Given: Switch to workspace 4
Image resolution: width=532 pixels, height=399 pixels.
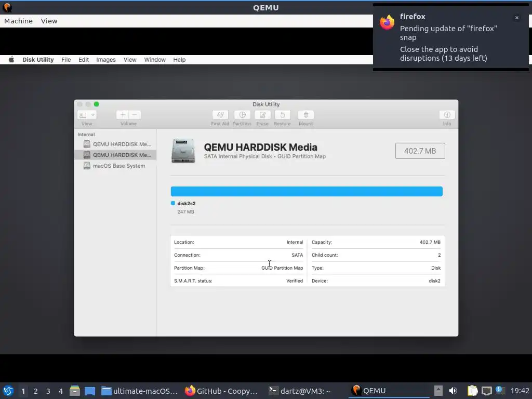Looking at the screenshot, I should pyautogui.click(x=60, y=391).
